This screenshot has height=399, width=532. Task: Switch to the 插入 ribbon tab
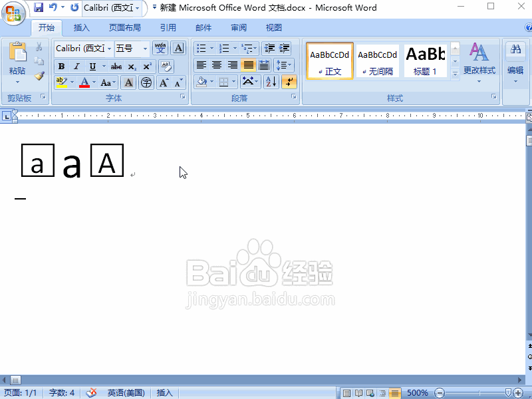click(x=81, y=27)
